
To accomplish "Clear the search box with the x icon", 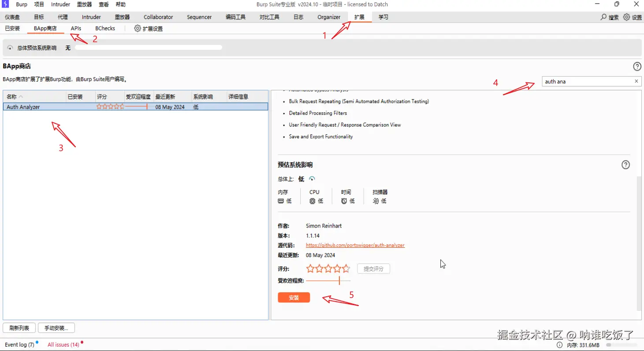I will [x=636, y=81].
